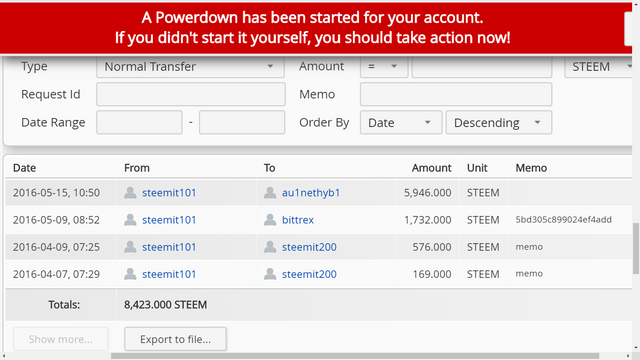Select the 5bd305c899024ef4add memo text
The height and width of the screenshot is (360, 640).
point(563,220)
